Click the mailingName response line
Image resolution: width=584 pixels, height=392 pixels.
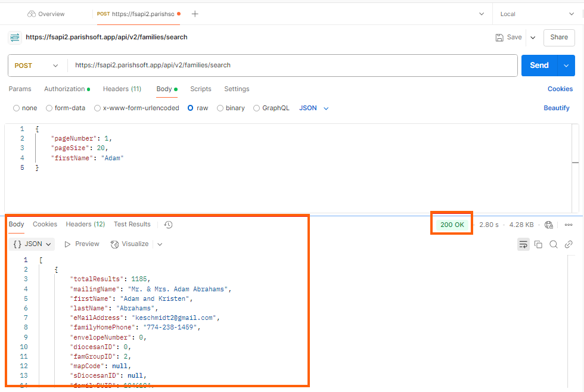pyautogui.click(x=150, y=289)
